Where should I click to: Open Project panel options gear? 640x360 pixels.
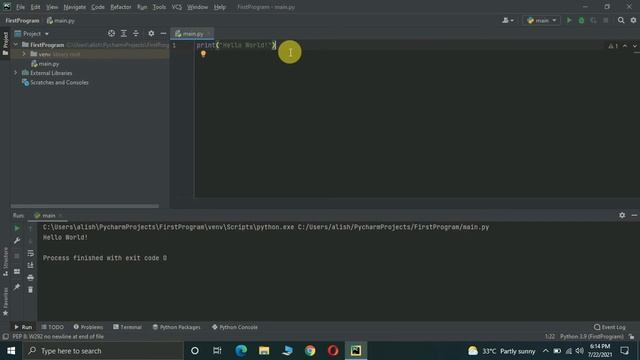coord(151,33)
